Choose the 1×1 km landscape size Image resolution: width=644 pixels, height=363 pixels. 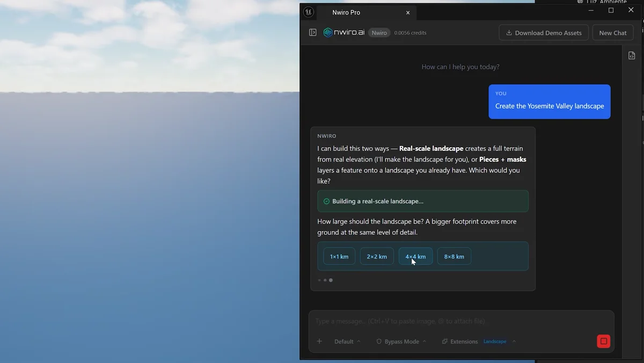tap(339, 256)
